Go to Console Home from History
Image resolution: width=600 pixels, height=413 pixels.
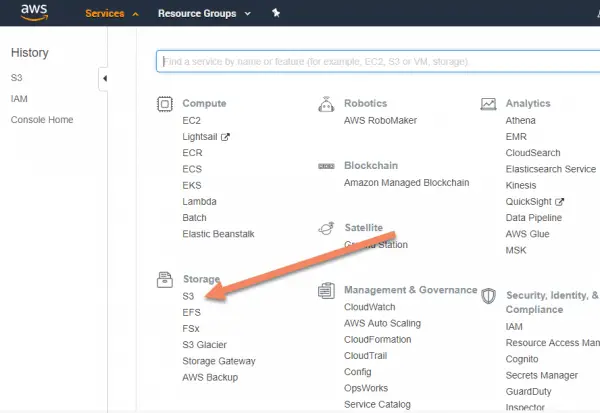tap(42, 120)
